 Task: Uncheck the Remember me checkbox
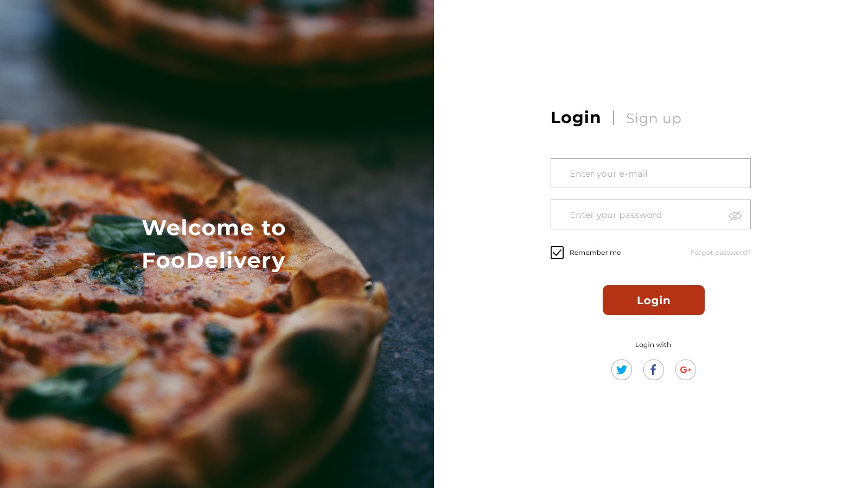pos(557,253)
